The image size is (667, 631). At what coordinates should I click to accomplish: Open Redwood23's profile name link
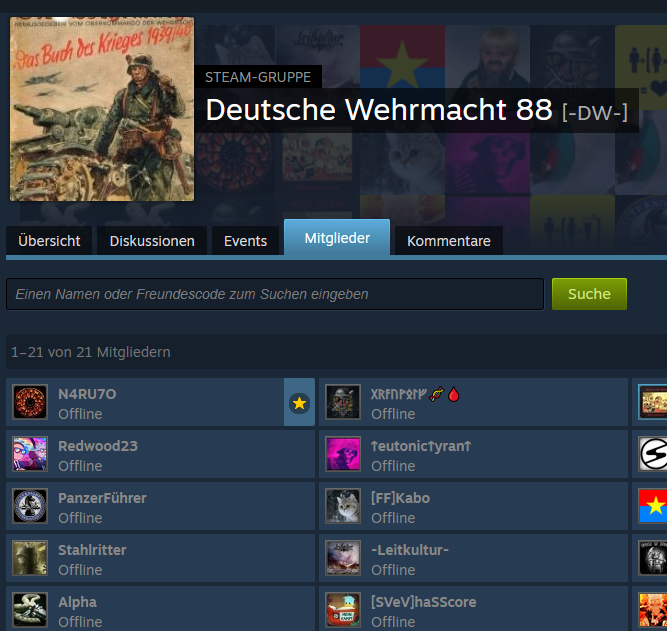[98, 446]
